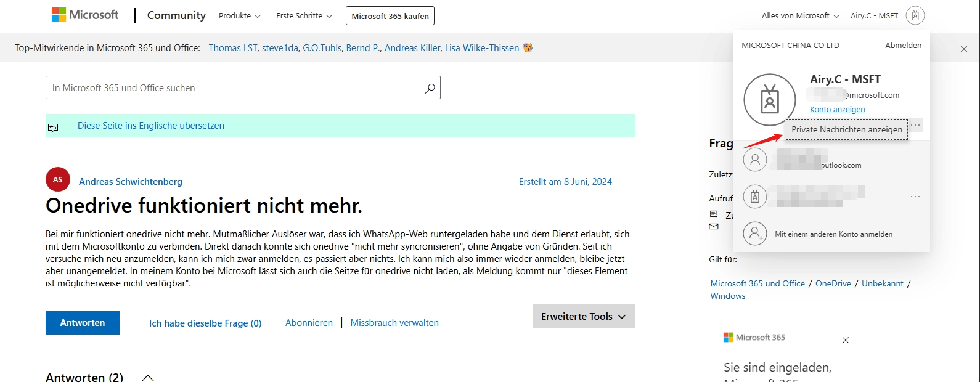
Task: Open Andreas Schwichtenberg author profile
Action: tap(131, 182)
